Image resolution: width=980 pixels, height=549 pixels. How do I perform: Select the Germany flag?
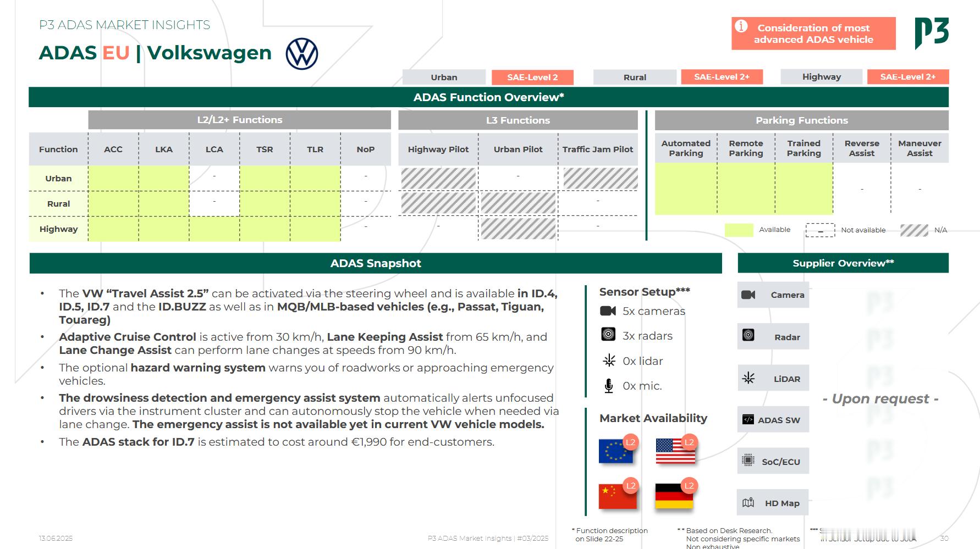point(674,496)
